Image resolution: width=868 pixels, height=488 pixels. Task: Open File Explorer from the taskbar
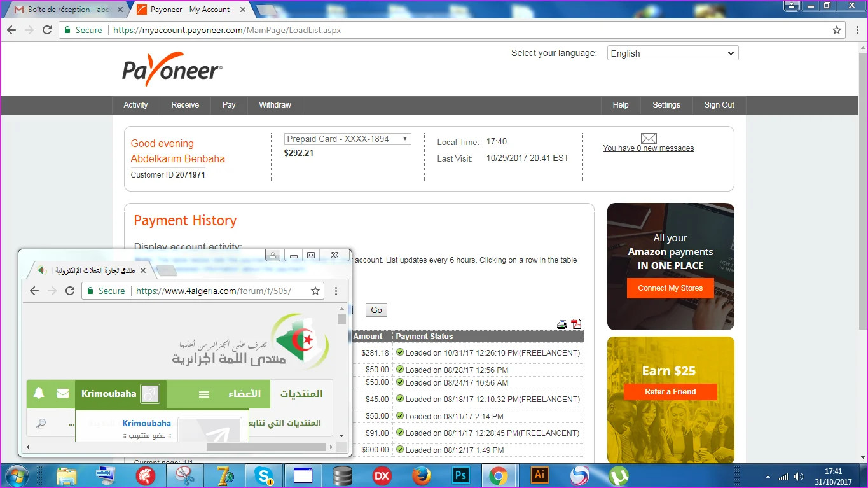(66, 476)
